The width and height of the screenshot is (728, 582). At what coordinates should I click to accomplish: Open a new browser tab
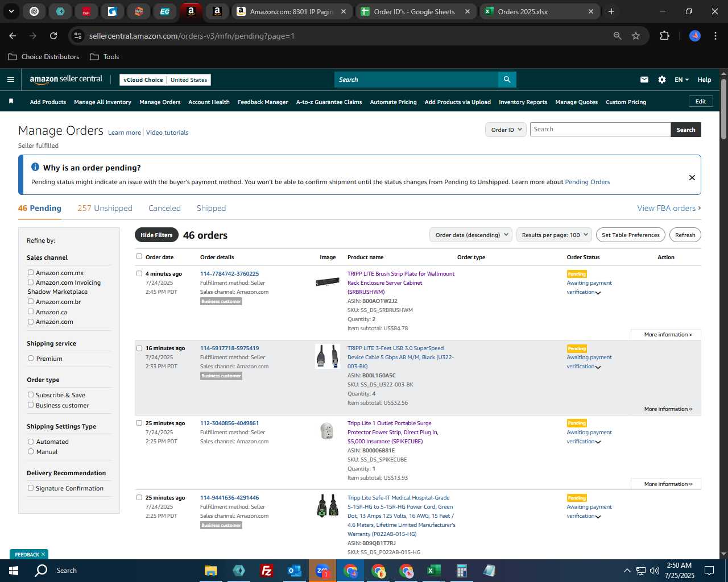point(611,11)
